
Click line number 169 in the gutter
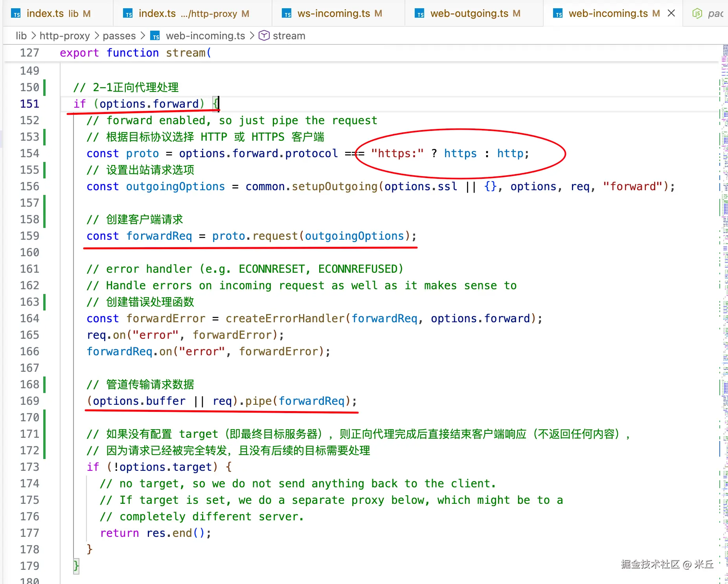tap(30, 401)
